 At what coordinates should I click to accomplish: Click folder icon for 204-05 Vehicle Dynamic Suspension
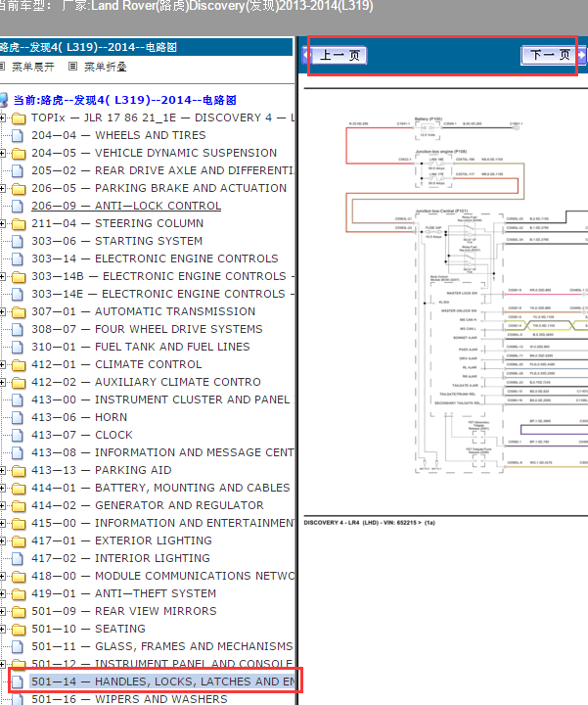coord(18,153)
